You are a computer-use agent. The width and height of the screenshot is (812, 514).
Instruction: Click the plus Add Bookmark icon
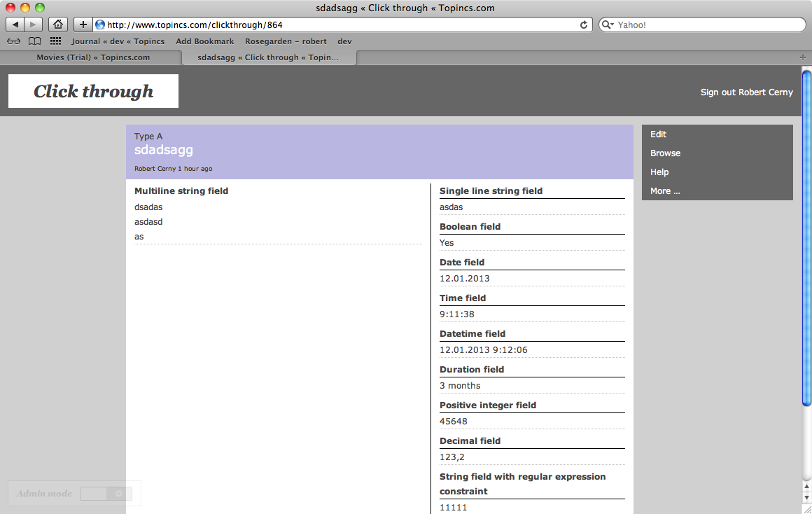coord(83,25)
